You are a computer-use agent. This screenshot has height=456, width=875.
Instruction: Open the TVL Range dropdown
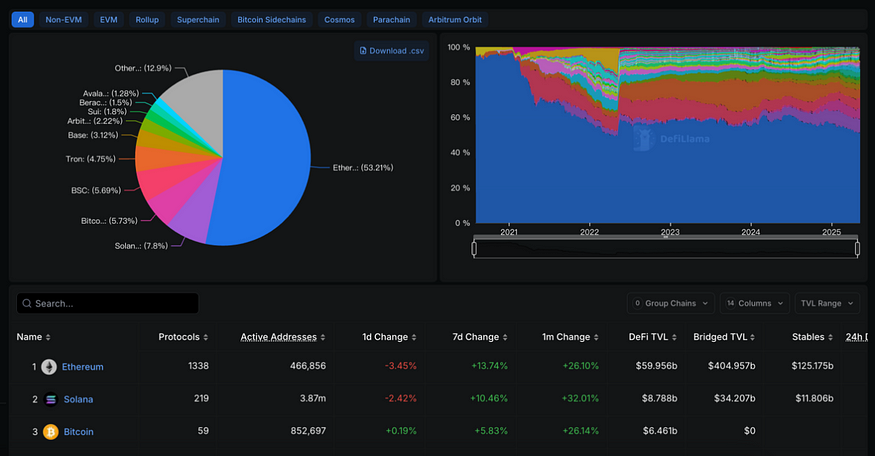click(x=830, y=303)
